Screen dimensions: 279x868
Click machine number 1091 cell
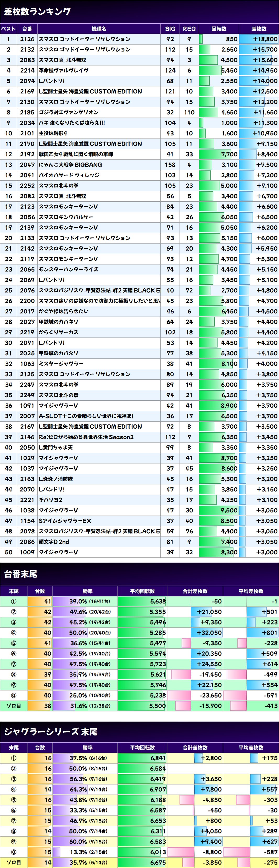click(x=27, y=406)
